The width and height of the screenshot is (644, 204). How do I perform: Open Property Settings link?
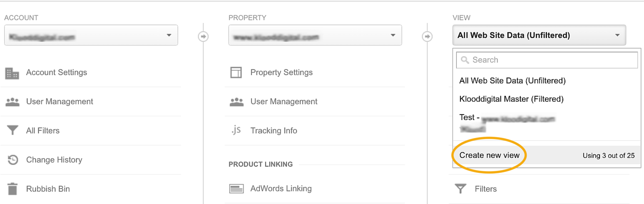tap(281, 73)
